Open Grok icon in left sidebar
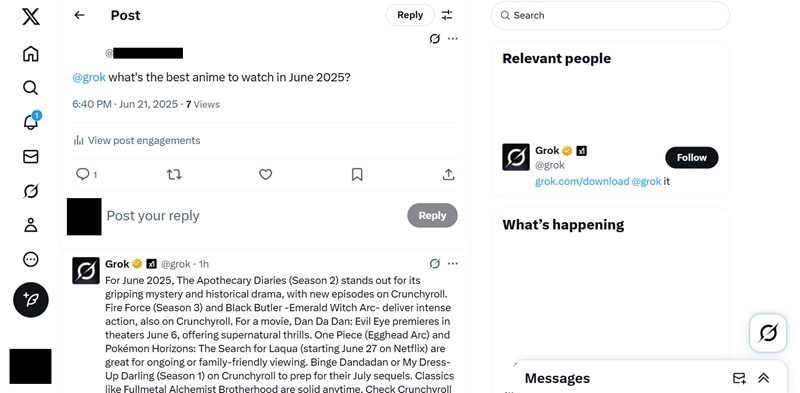Screen dimensions: 800x393 [x=31, y=191]
